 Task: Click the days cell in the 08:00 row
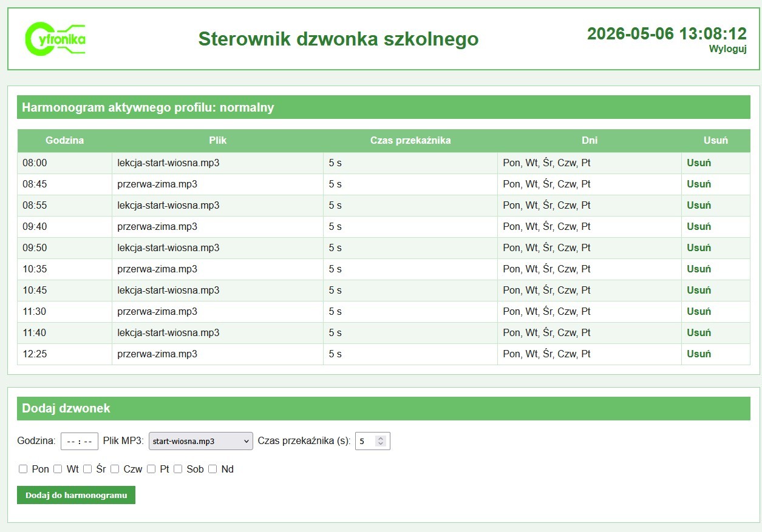[590, 163]
